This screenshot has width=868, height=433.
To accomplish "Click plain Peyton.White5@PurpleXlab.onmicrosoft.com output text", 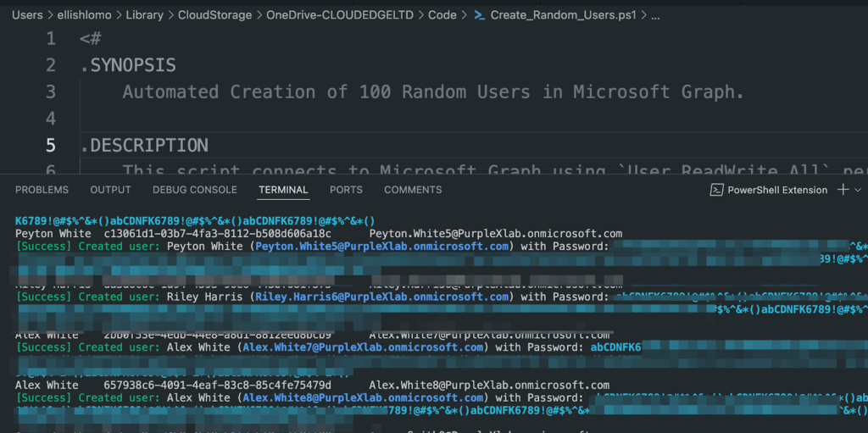I will (496, 234).
